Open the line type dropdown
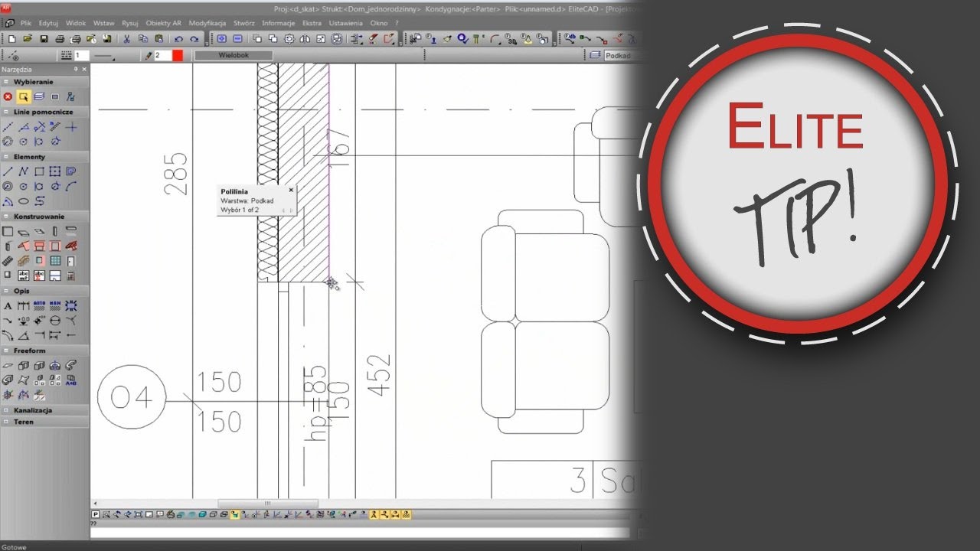 [104, 56]
